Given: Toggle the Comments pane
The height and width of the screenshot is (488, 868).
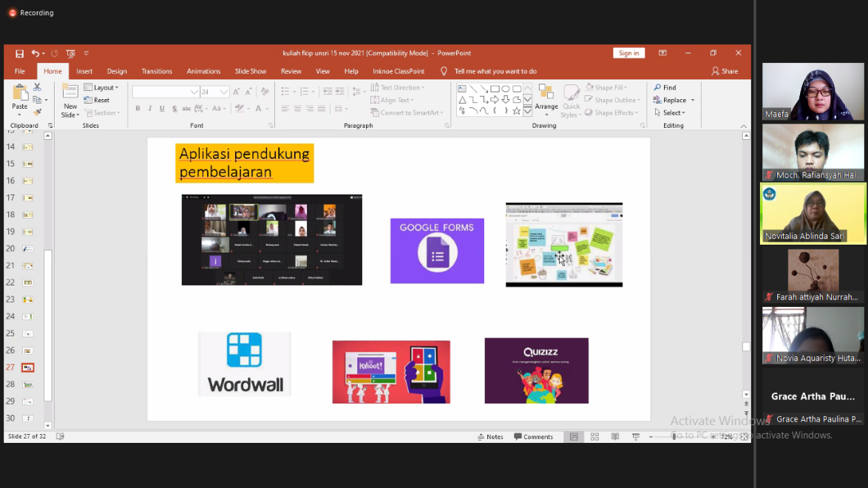Looking at the screenshot, I should point(534,437).
